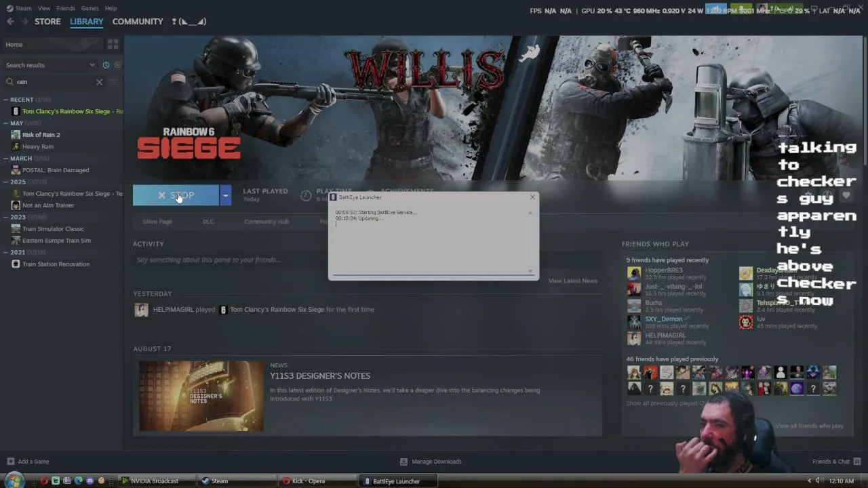Collapse the MAY library section
868x488 pixels.
tap(5, 123)
